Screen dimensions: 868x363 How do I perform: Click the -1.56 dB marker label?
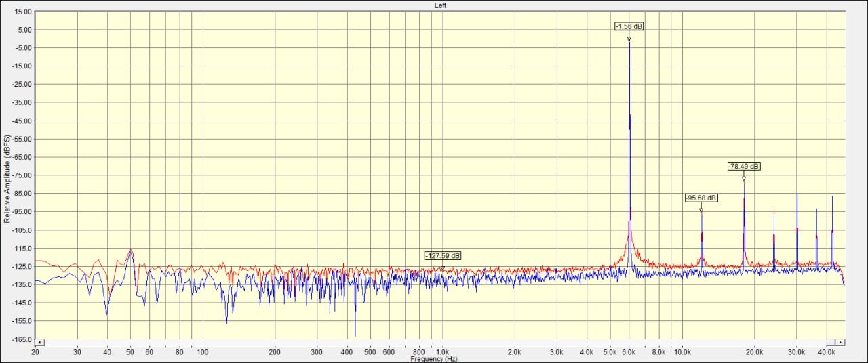[629, 26]
